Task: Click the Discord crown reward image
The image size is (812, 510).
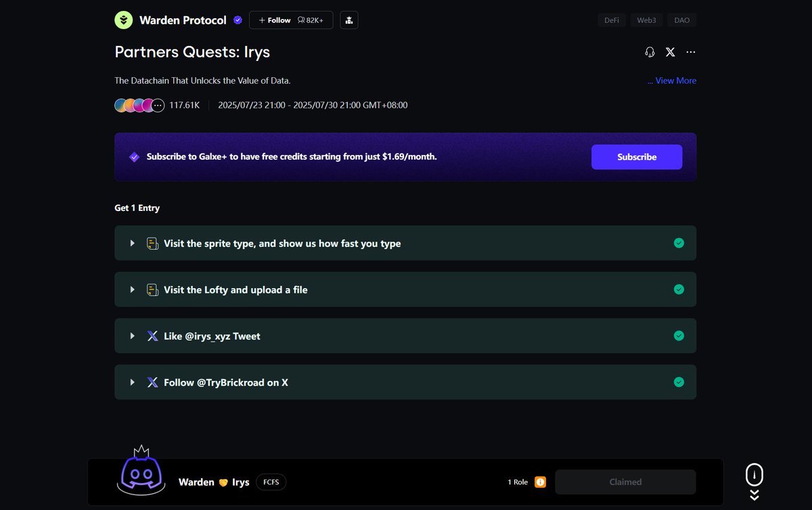Action: pyautogui.click(x=142, y=471)
